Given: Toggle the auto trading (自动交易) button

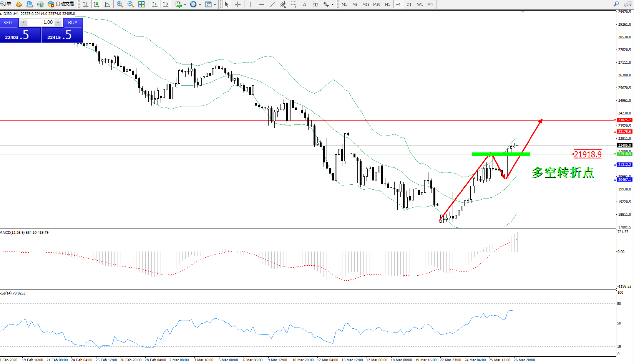Looking at the screenshot, I should coord(61,4).
